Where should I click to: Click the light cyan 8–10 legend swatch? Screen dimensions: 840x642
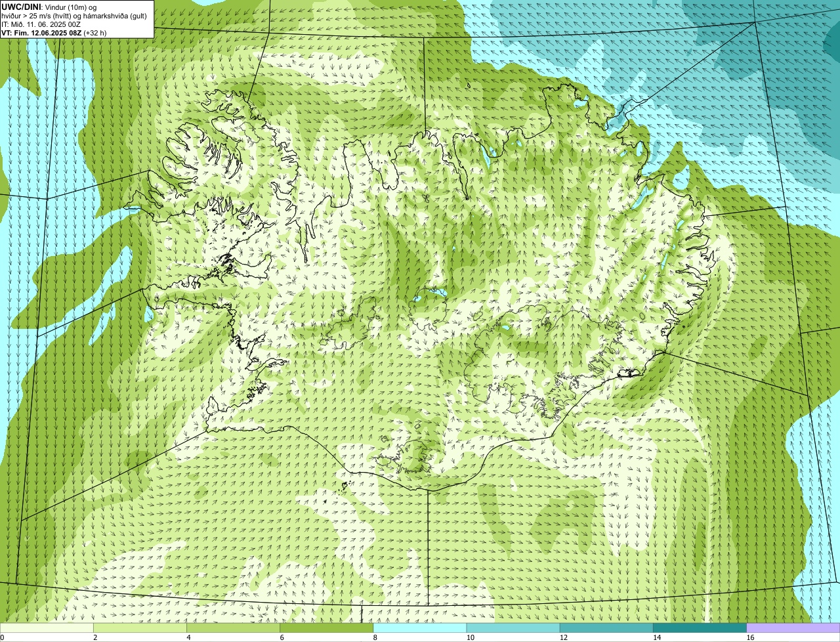pyautogui.click(x=420, y=628)
